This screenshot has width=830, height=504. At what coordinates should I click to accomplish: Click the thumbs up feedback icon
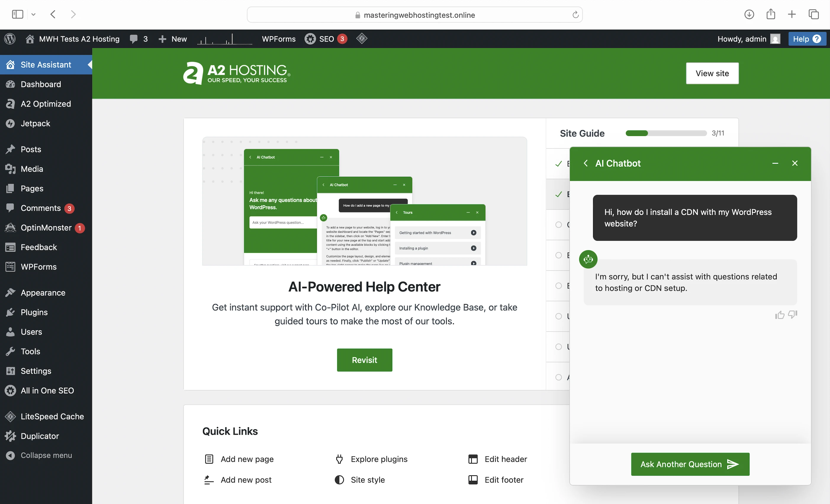pos(779,315)
